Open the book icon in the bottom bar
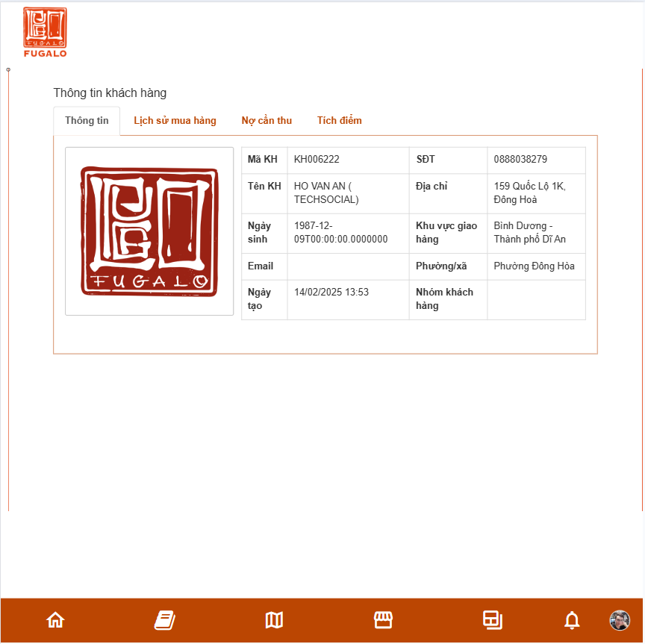Image resolution: width=645 pixels, height=644 pixels. (164, 619)
